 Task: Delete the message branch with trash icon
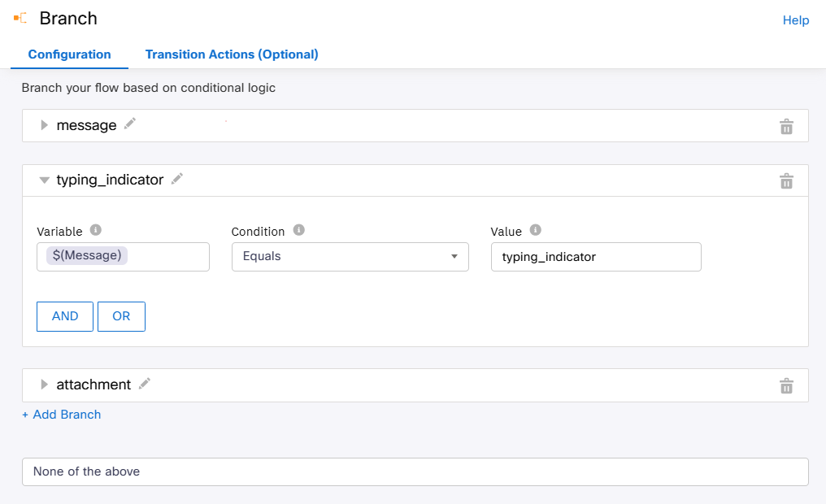(x=786, y=126)
